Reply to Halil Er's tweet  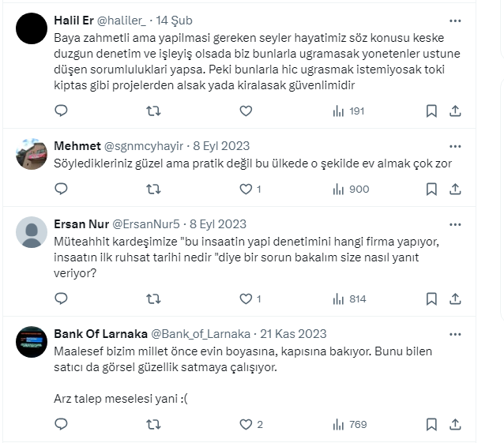[61, 111]
